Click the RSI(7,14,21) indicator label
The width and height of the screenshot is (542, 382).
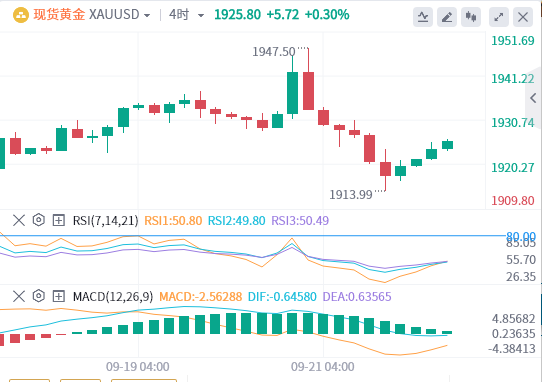click(x=105, y=221)
